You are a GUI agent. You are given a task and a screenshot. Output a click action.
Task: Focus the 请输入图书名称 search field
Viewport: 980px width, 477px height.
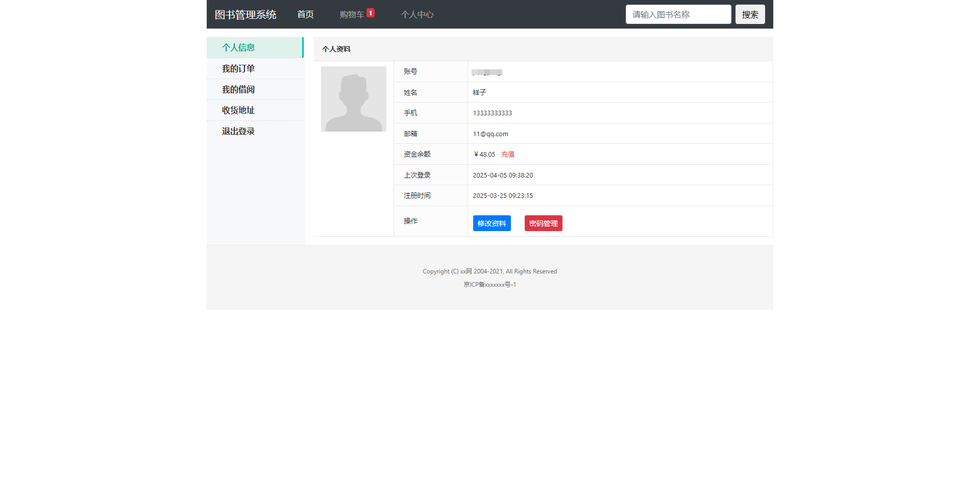click(x=678, y=14)
